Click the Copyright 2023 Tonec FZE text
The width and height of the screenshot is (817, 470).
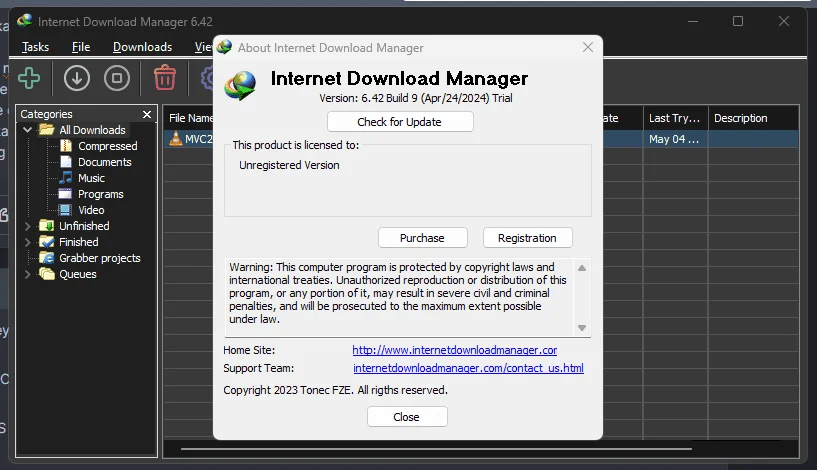[x=336, y=390]
